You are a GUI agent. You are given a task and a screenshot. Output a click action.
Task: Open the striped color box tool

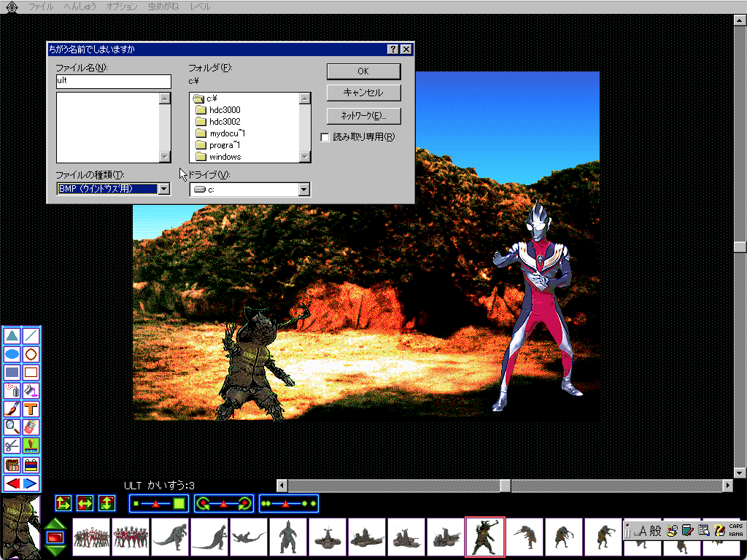31,464
